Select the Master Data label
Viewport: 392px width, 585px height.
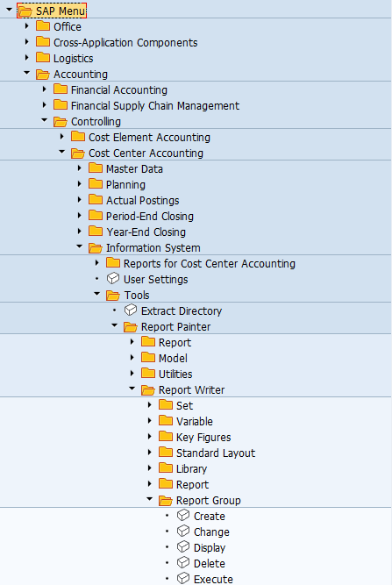point(134,169)
